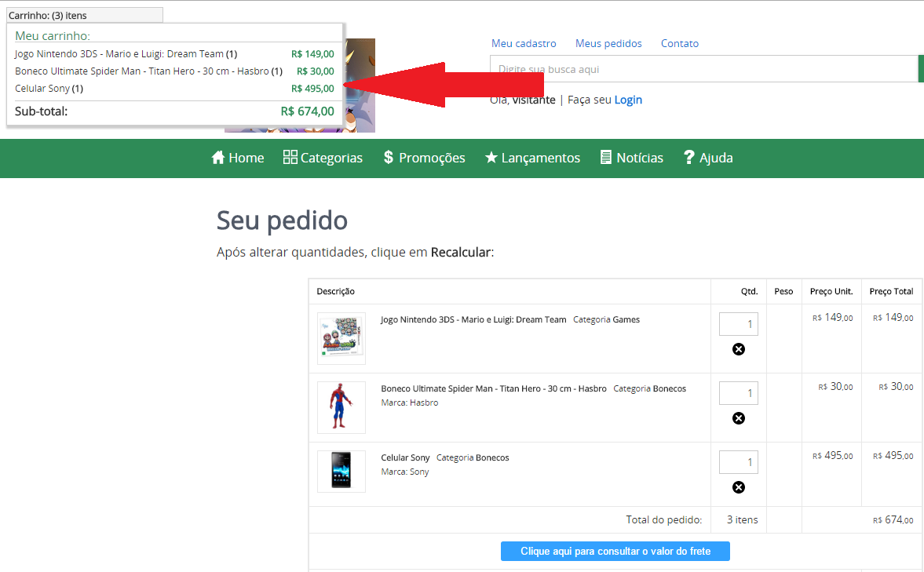924x572 pixels.
Task: Click the Login link
Action: (628, 100)
